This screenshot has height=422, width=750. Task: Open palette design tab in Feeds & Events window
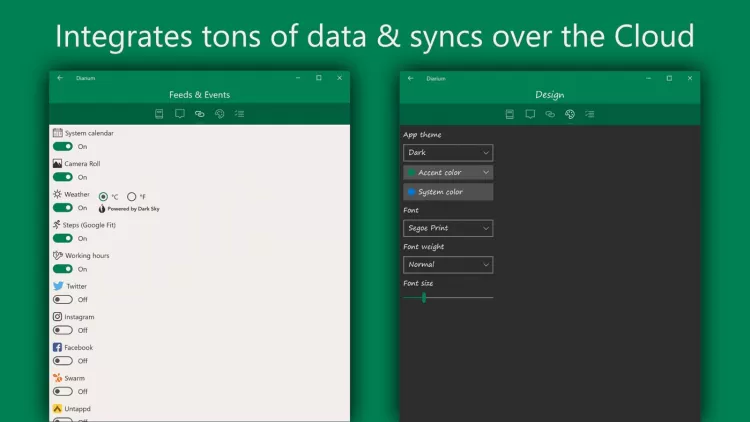coord(220,114)
